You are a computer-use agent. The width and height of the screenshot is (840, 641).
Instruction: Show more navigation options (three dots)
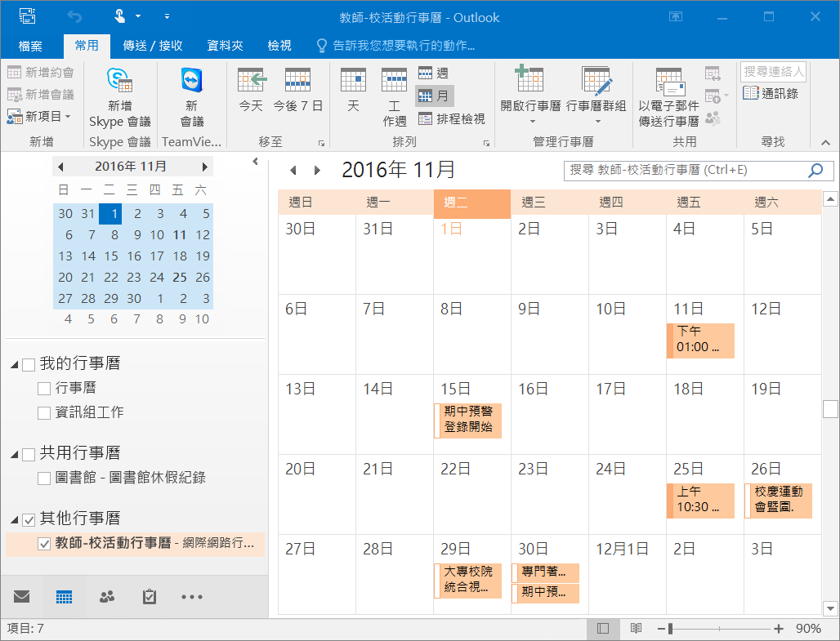[192, 597]
